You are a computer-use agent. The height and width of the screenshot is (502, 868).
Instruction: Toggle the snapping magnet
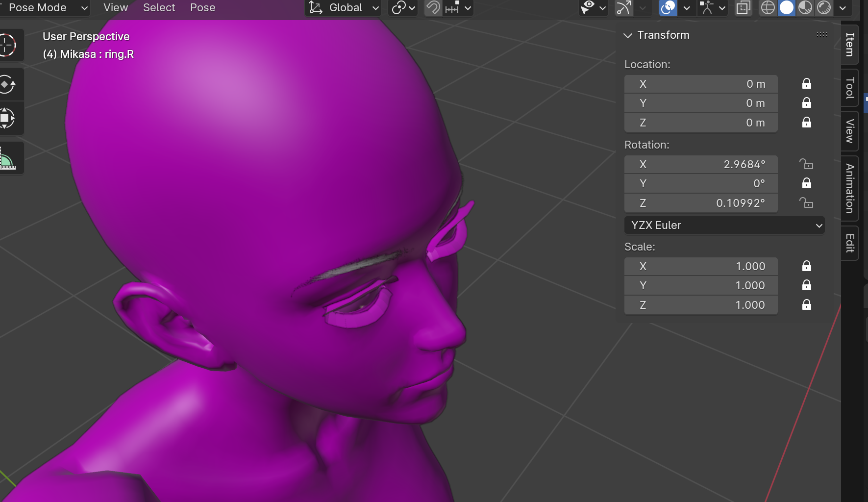[433, 8]
